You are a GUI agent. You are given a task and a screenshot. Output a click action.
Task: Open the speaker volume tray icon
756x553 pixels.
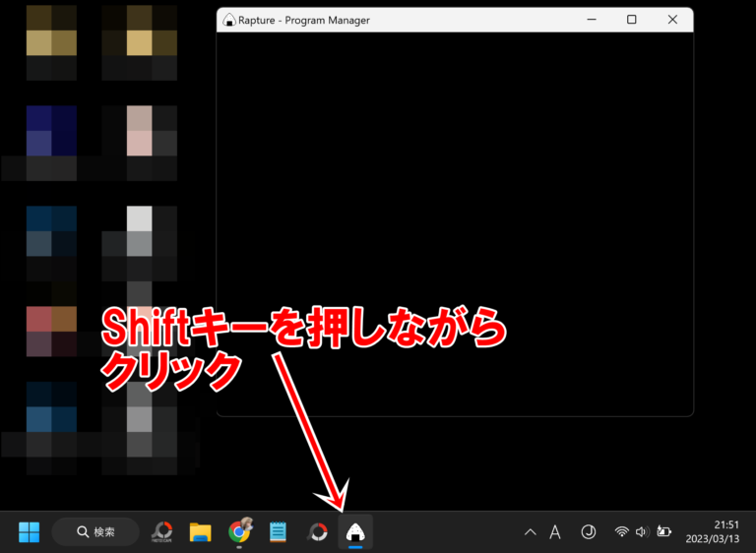point(642,531)
